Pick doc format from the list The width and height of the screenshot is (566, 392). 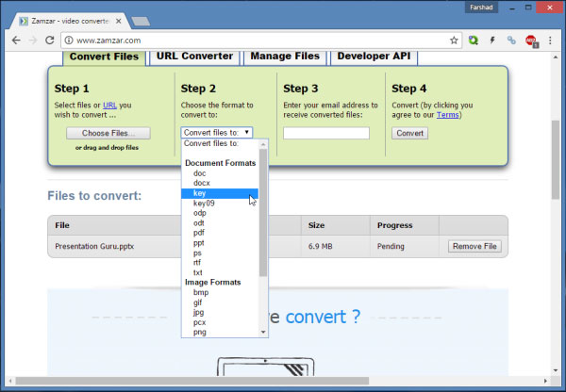point(220,173)
